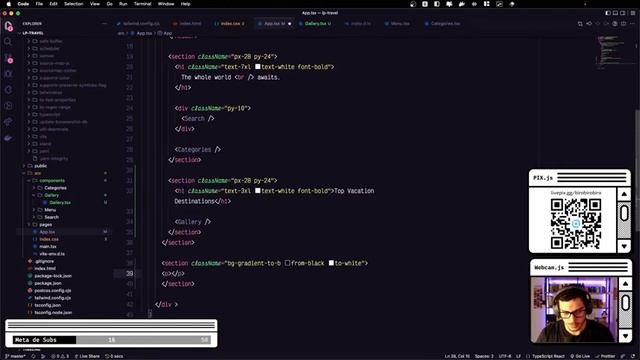This screenshot has width=640, height=360.
Task: Open tailwind.config.cjs in the file tree
Action: (x=53, y=298)
